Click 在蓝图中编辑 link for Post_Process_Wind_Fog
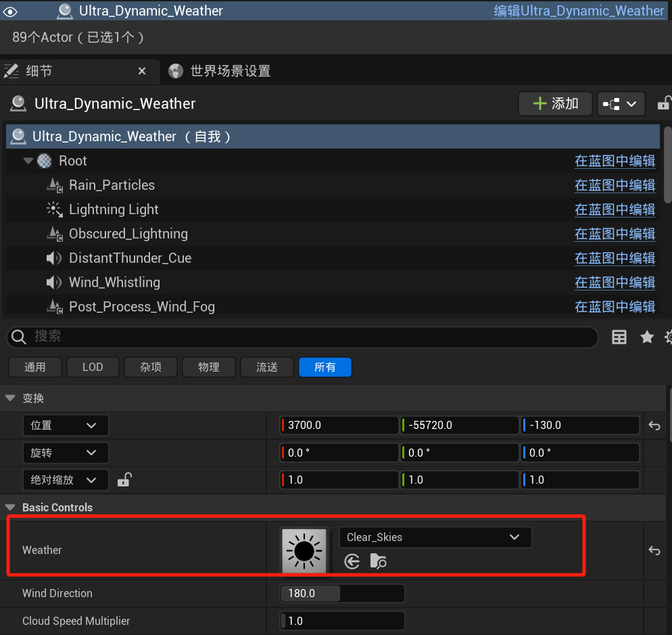Image resolution: width=672 pixels, height=635 pixels. pos(615,307)
